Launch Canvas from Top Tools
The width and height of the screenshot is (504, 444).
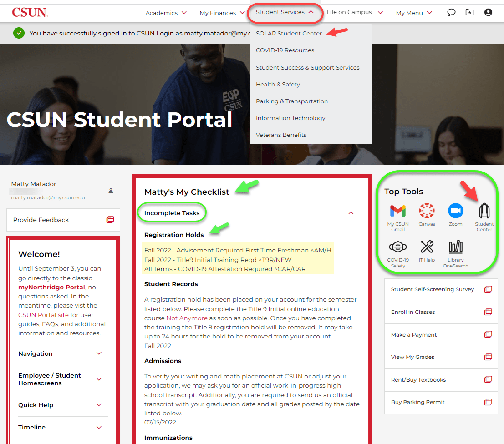(427, 211)
